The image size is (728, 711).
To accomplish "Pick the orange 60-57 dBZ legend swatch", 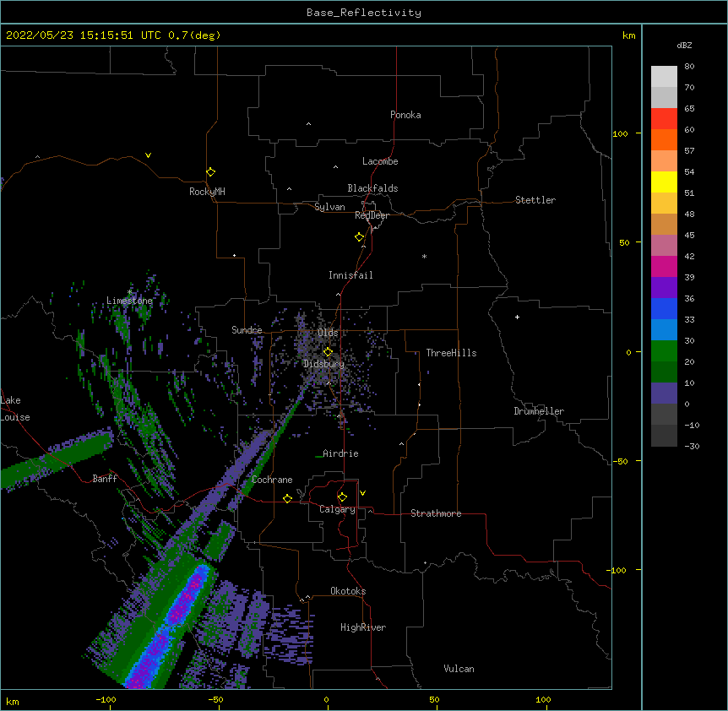I will tap(664, 139).
